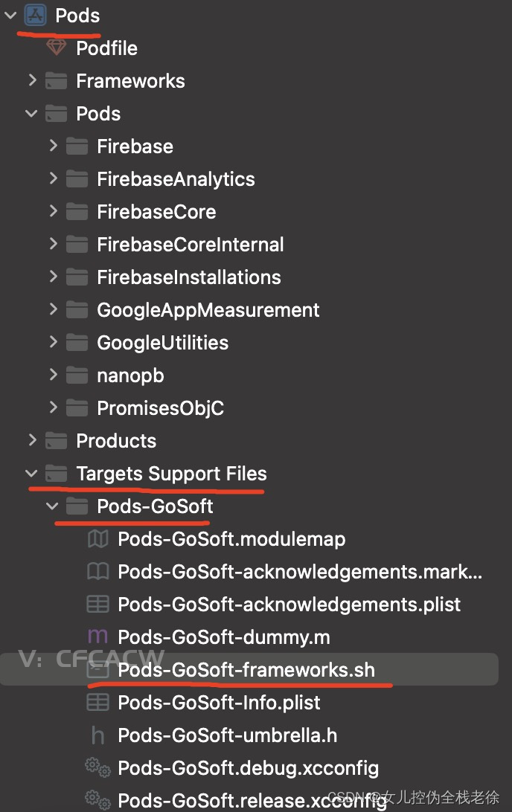Click the Pods Xcode project icon
This screenshot has width=512, height=812.
[x=36, y=16]
